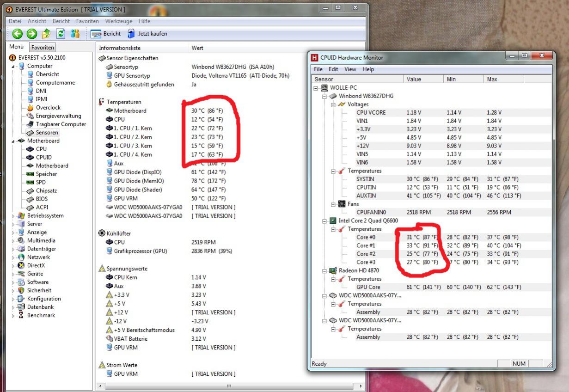Click the Sensor column header
Viewport: 569px width, 392px height.
[x=358, y=80]
